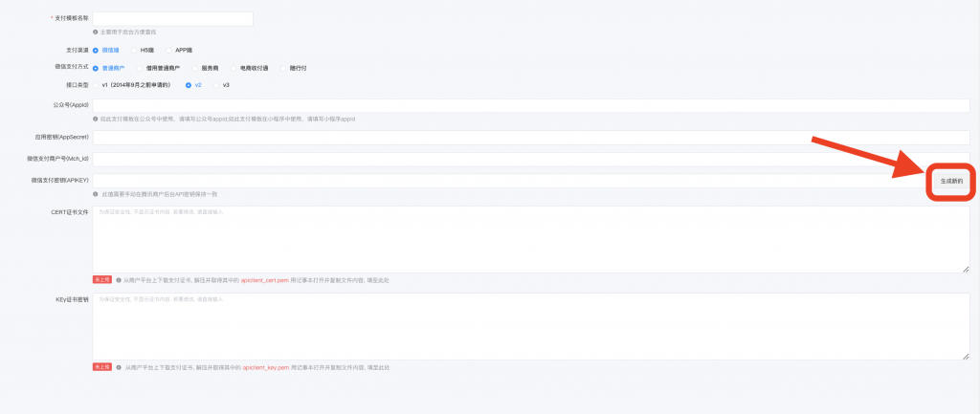Click the info icon under 支付模板名称
Screen dimensions: 980x414
click(x=96, y=33)
